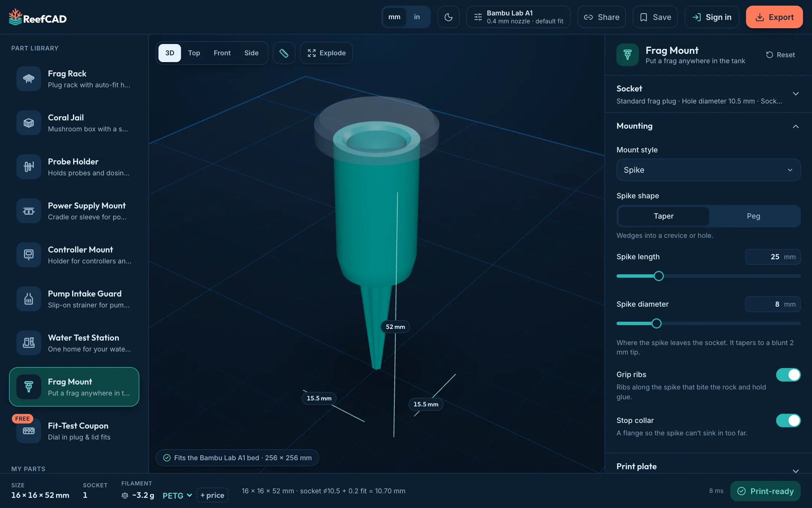Click the Spike diameter slider handle
This screenshot has height=508, width=812.
click(656, 324)
